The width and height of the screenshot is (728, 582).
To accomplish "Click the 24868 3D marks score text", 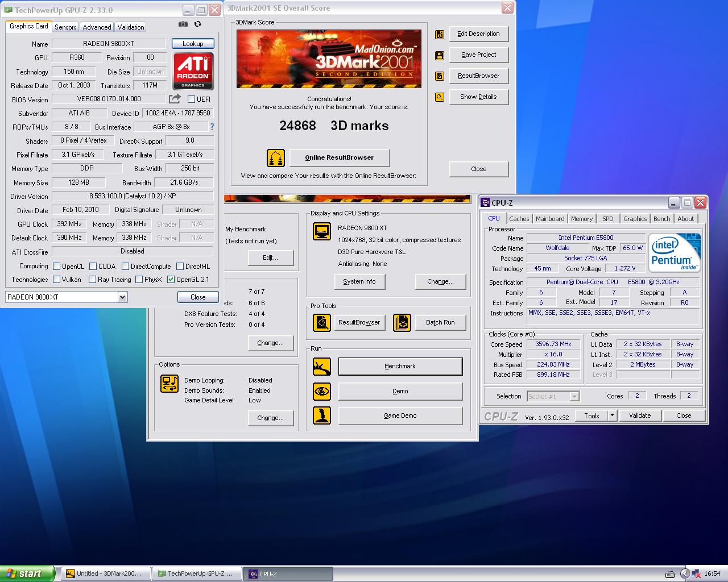I will coord(334,126).
